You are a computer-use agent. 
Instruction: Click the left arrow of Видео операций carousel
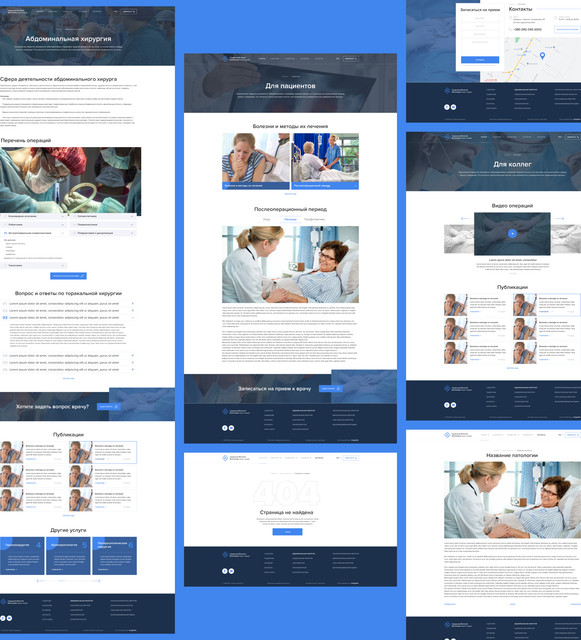pyautogui.click(x=465, y=219)
